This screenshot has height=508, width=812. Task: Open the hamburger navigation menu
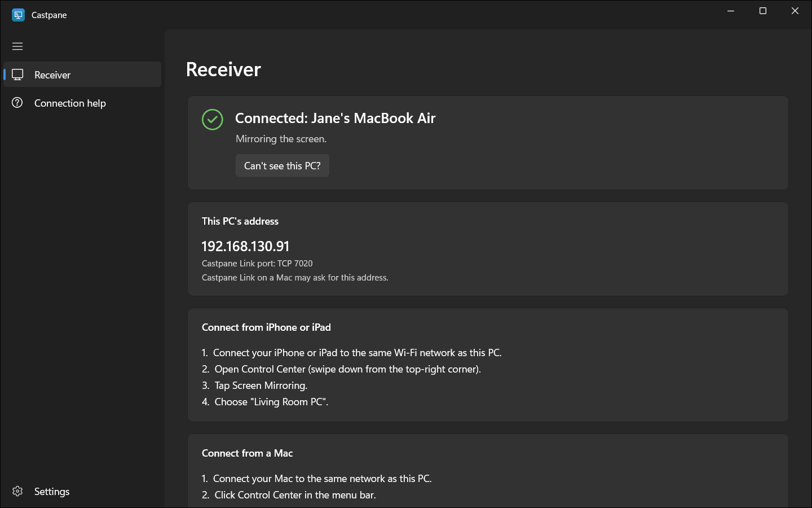[17, 46]
